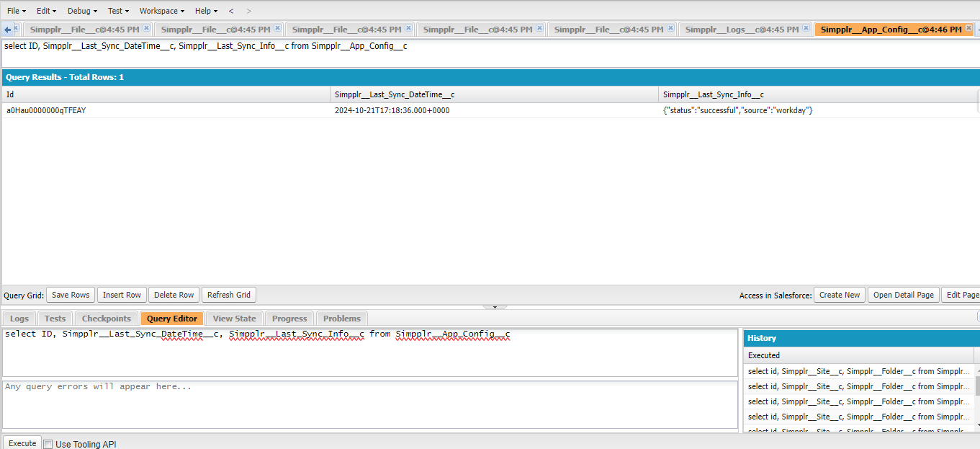Click the History panel header

tap(862, 338)
